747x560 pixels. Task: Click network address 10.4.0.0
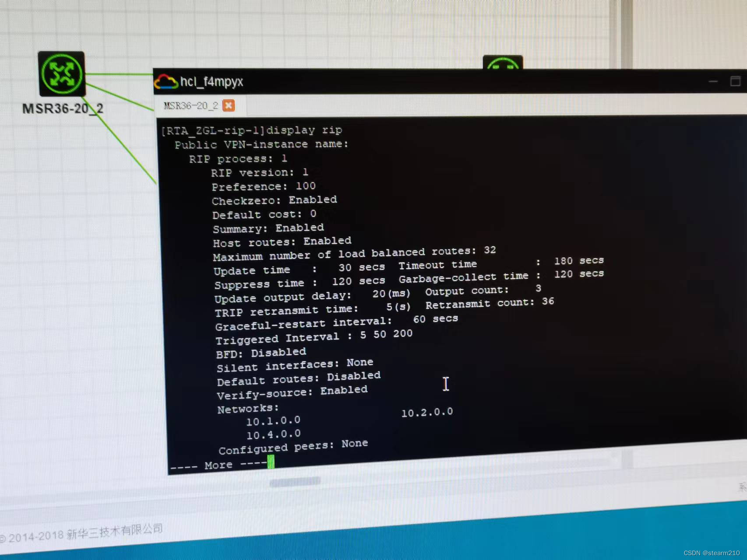pyautogui.click(x=274, y=434)
